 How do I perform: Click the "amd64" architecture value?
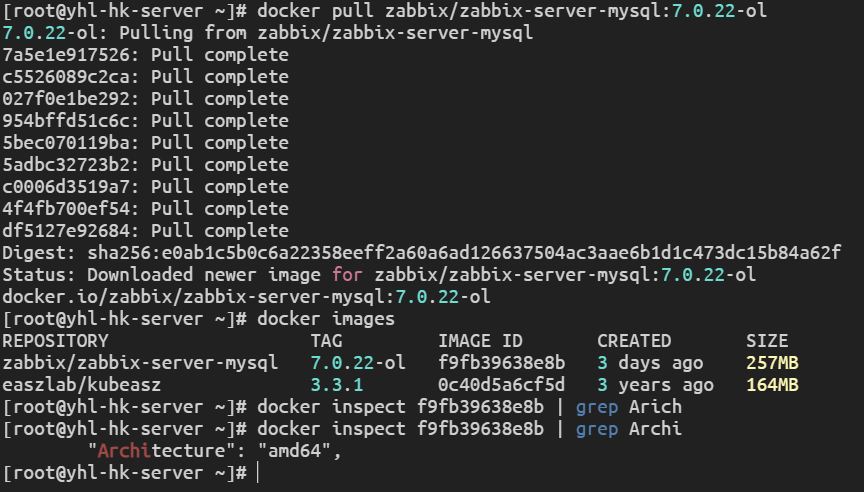coord(299,451)
